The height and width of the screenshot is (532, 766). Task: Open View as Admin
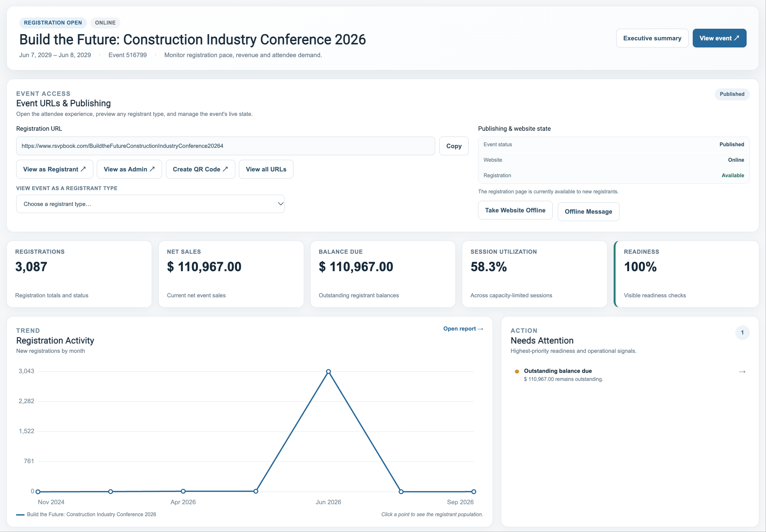click(x=129, y=169)
